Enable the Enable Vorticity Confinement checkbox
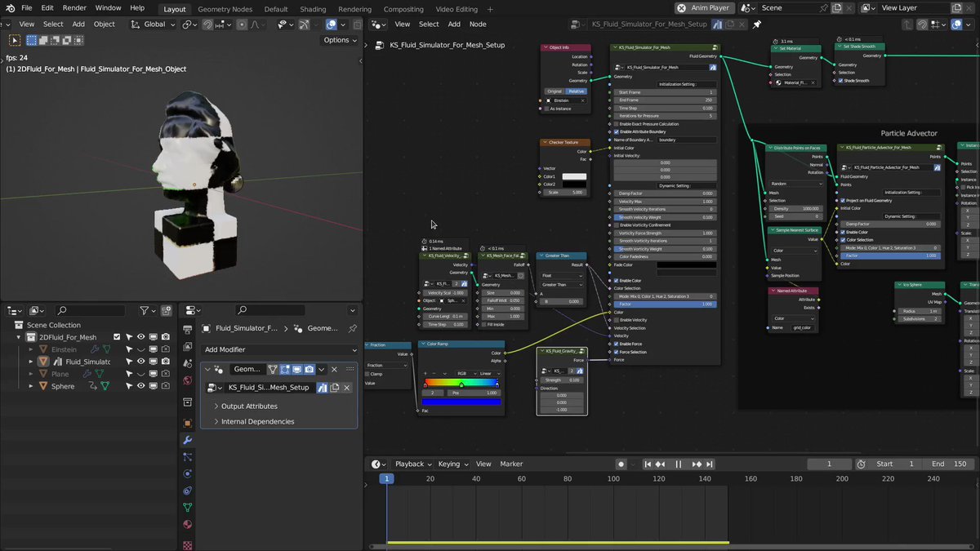980x551 pixels. [x=617, y=225]
